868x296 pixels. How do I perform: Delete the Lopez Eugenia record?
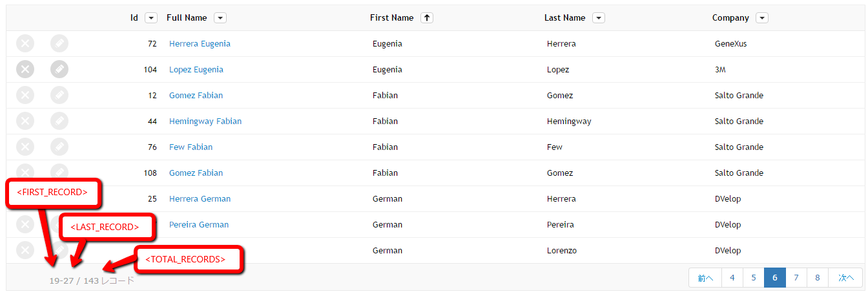coord(25,69)
